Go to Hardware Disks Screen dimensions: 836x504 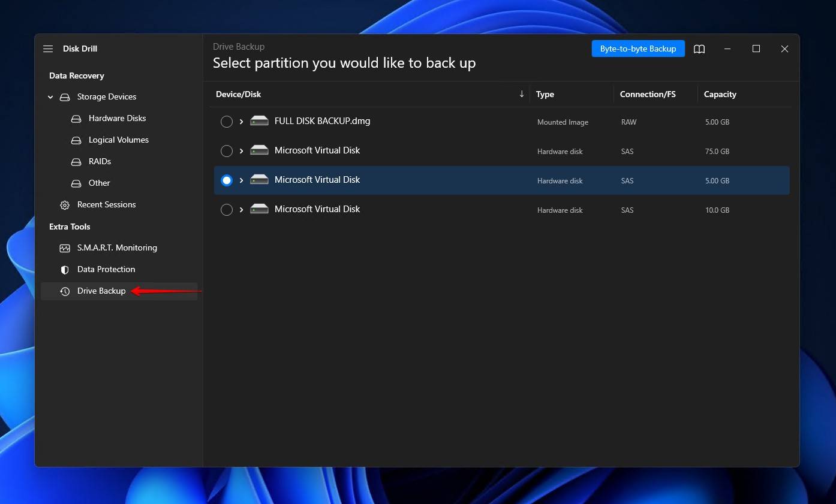point(118,119)
